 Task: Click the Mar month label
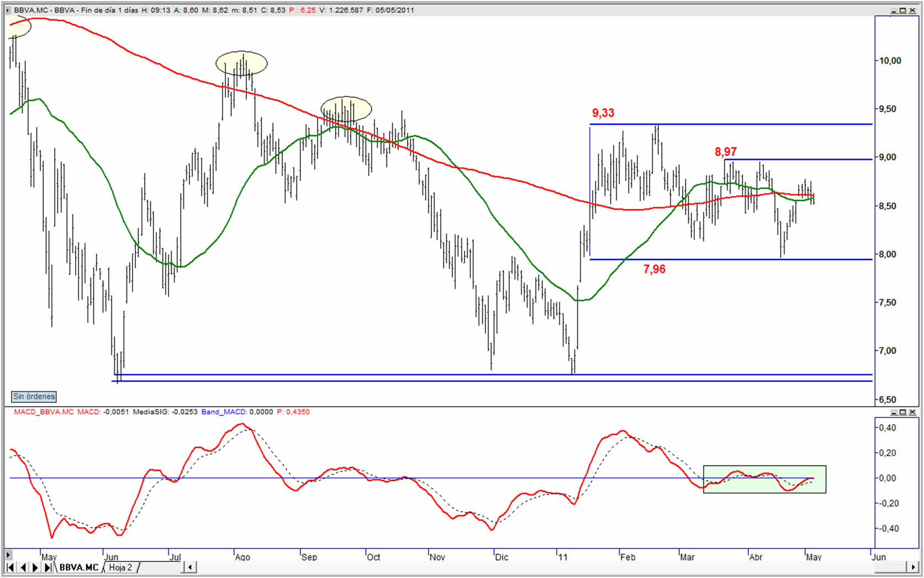(687, 557)
